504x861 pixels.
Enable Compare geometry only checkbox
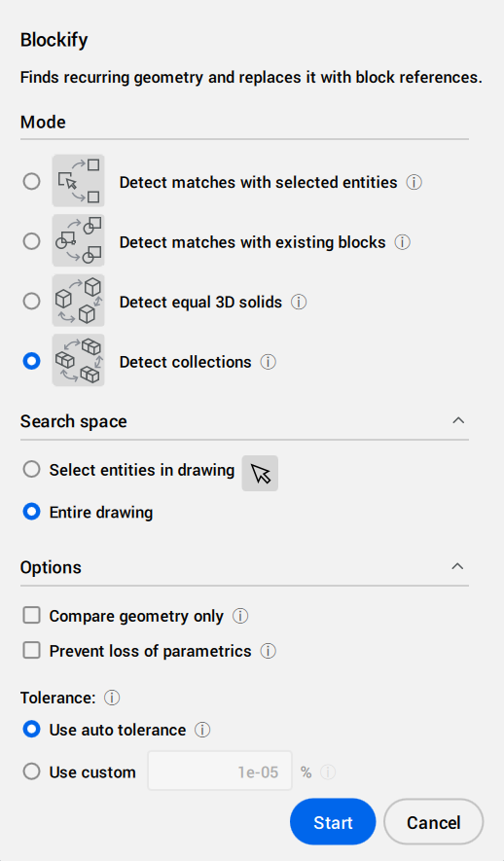tap(31, 615)
